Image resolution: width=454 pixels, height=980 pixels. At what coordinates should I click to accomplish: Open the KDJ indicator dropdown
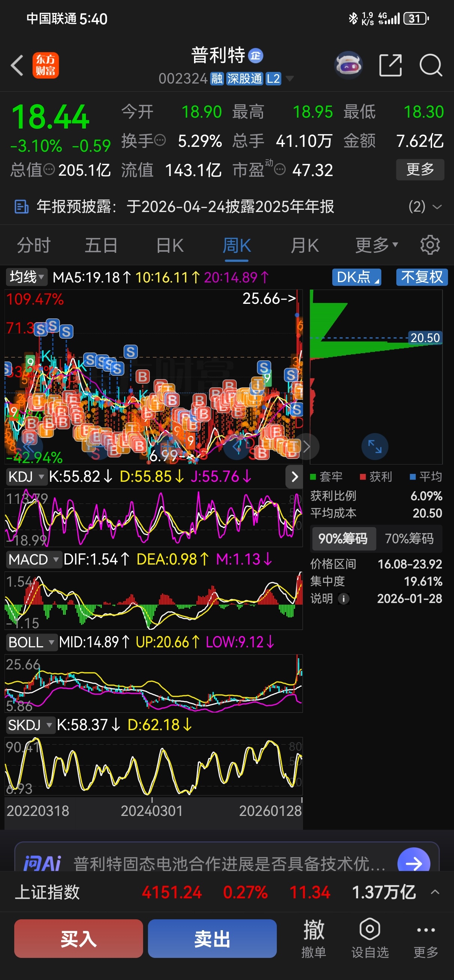[x=27, y=477]
